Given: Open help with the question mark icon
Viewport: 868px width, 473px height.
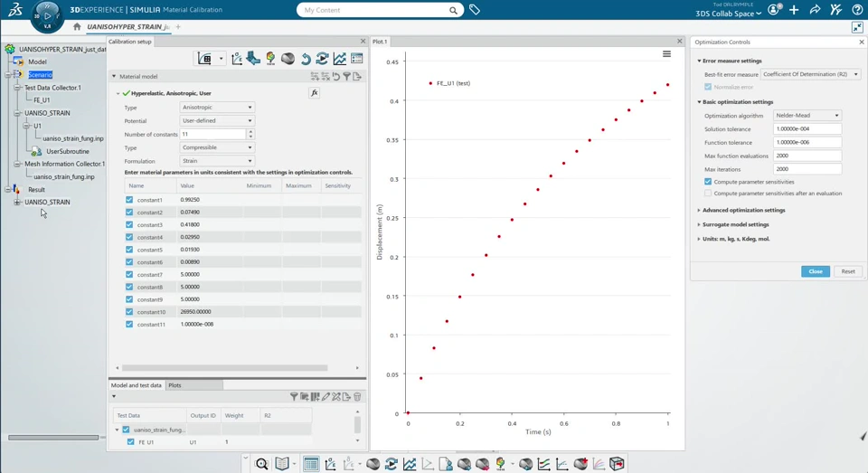Looking at the screenshot, I should [857, 9].
